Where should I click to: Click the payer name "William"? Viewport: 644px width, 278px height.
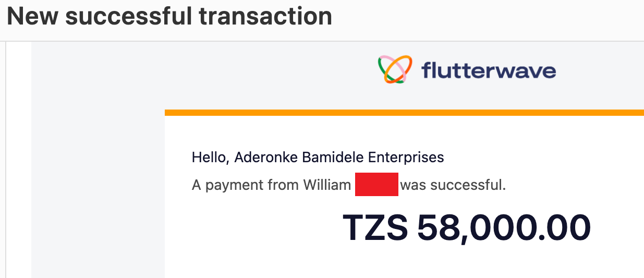tap(326, 185)
